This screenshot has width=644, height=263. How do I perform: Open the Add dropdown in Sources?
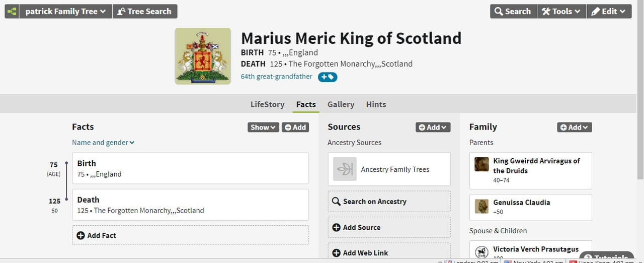[433, 127]
